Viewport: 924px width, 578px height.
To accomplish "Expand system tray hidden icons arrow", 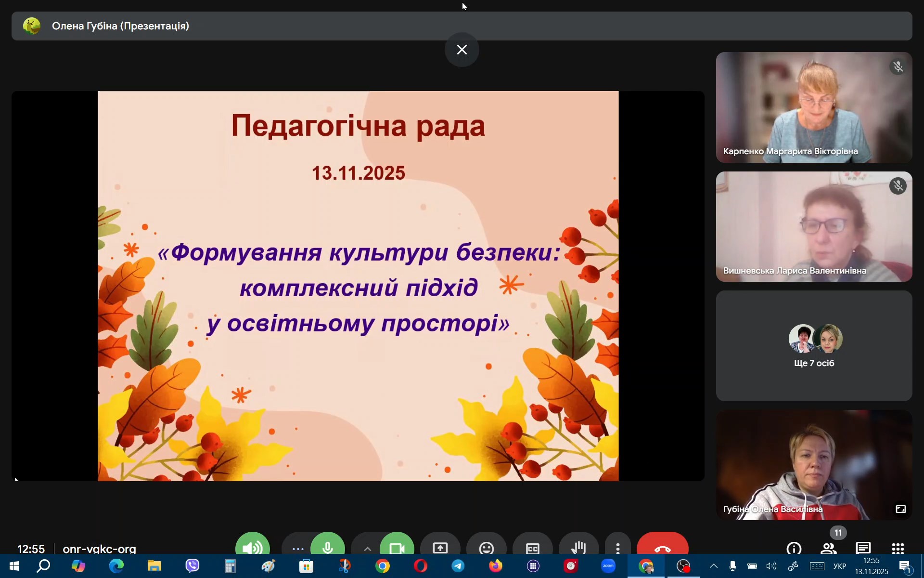I will coord(713,566).
